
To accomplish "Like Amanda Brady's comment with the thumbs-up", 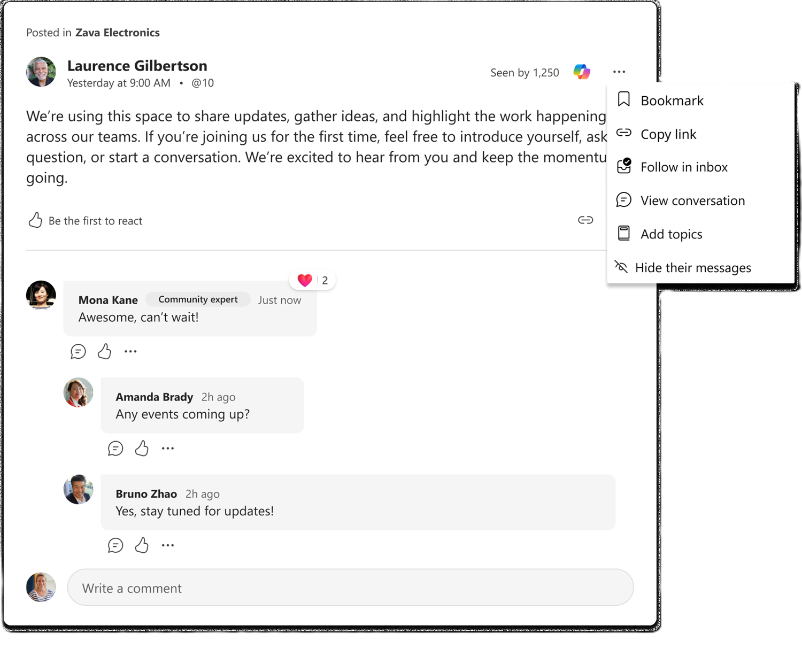I will 142,448.
